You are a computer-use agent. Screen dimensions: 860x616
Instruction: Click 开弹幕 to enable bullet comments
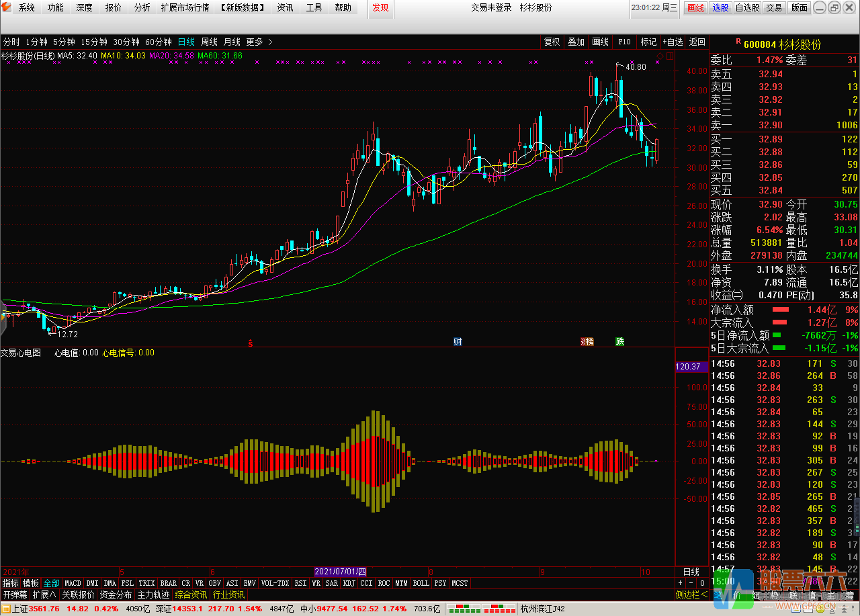[x=15, y=595]
